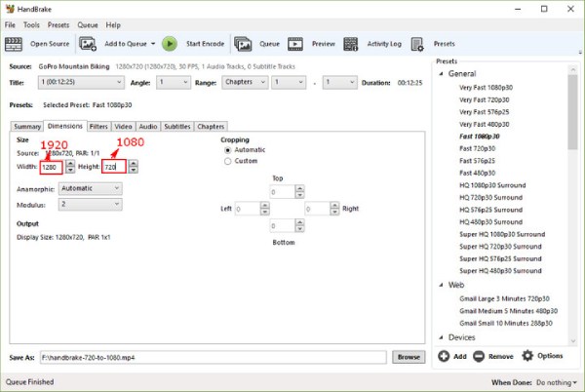Image resolution: width=585 pixels, height=392 pixels.
Task: Switch to the Filters tab
Action: click(x=98, y=127)
